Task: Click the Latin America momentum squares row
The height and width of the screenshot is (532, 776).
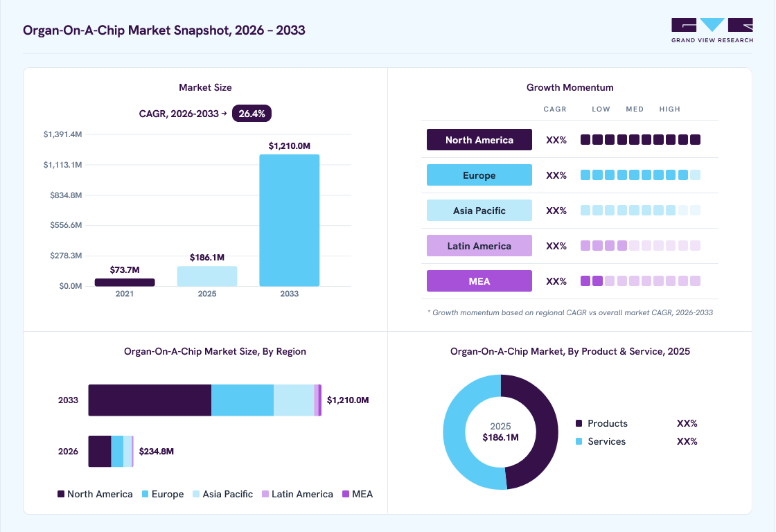Action: coord(640,245)
